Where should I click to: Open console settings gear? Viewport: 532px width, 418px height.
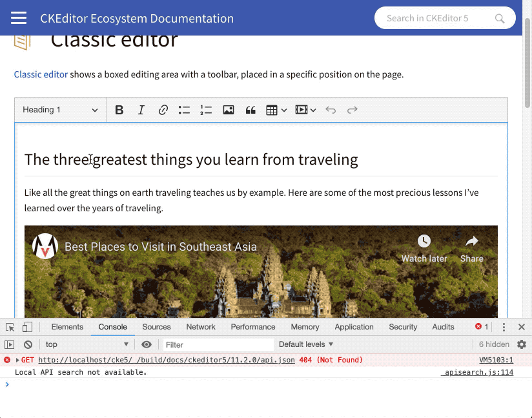522,344
